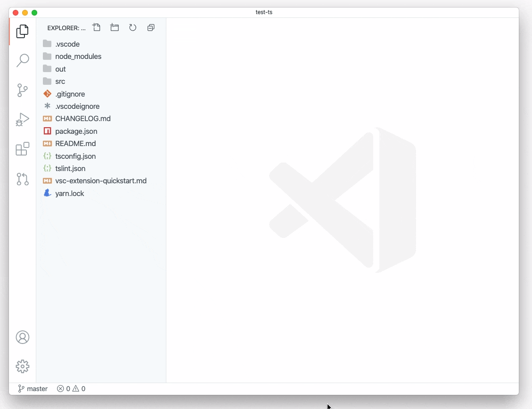This screenshot has height=409, width=532.
Task: Open the Search view icon
Action: (22, 60)
